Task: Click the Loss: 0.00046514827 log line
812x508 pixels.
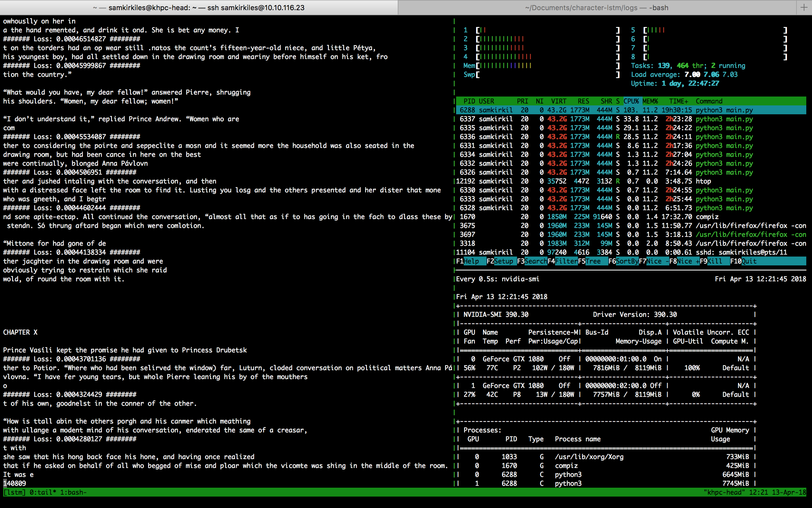Action: 71,39
